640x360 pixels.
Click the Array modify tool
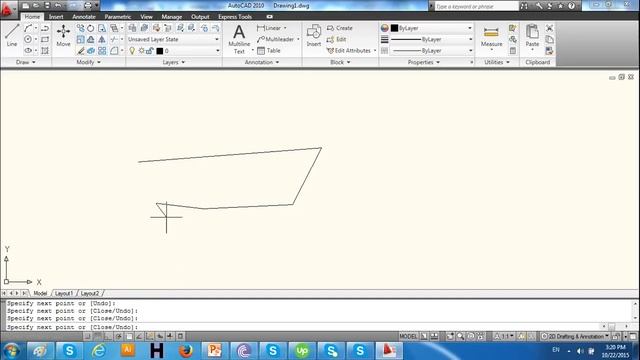(102, 51)
